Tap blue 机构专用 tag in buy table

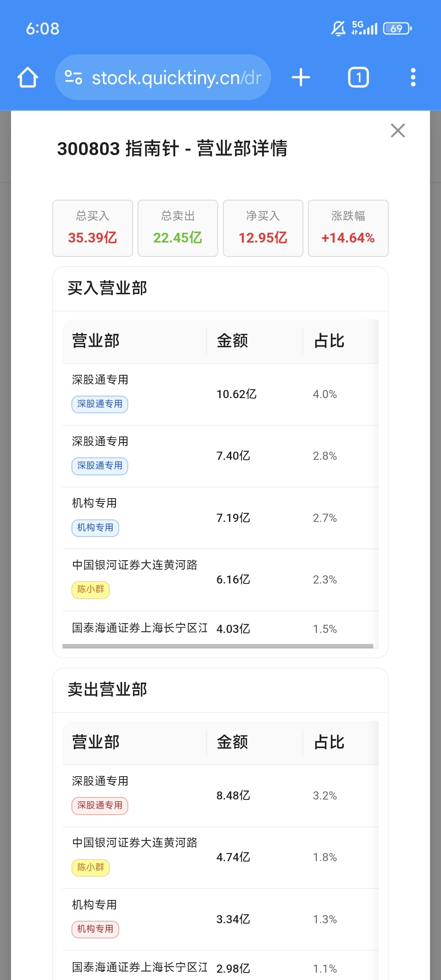[x=95, y=528]
